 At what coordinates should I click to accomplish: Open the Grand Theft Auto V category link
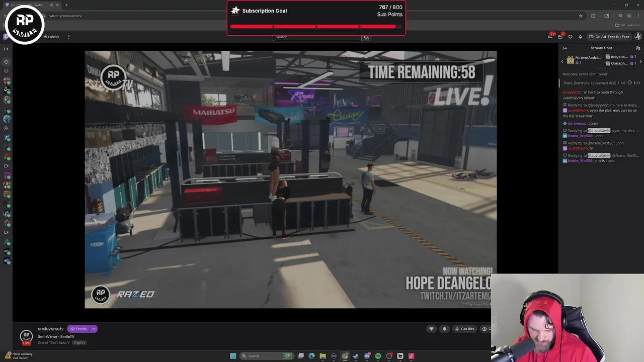point(53,343)
